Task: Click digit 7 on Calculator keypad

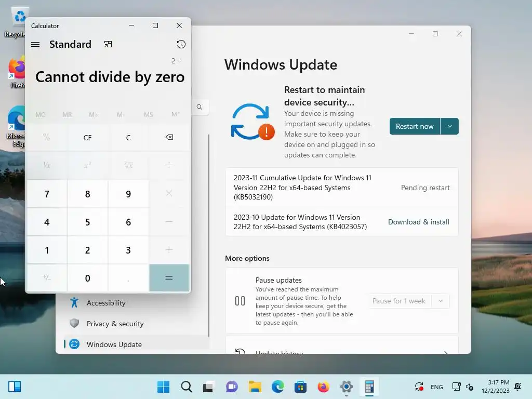Action: coord(47,194)
